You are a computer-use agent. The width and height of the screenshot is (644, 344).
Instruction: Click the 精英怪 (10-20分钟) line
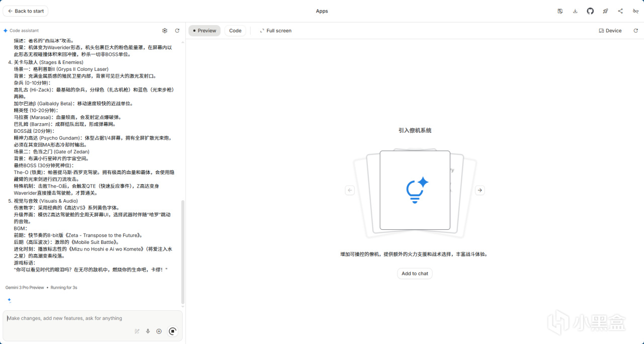tap(36, 111)
